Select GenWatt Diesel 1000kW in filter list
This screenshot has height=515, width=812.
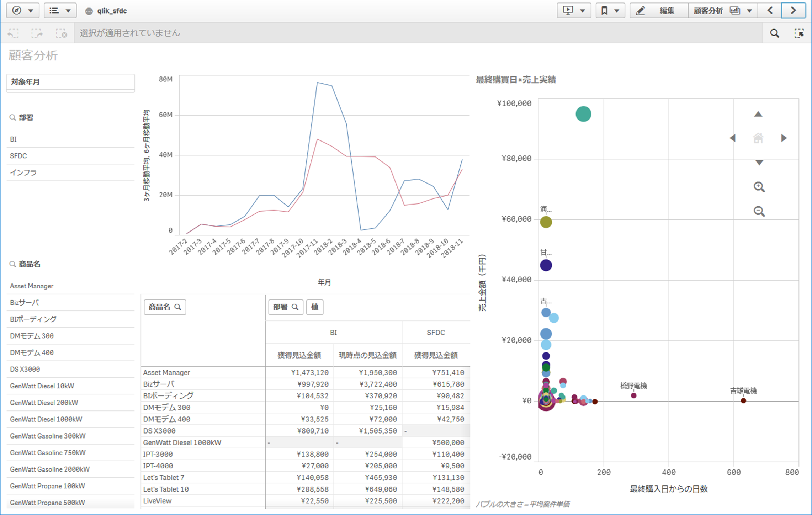[x=70, y=419]
